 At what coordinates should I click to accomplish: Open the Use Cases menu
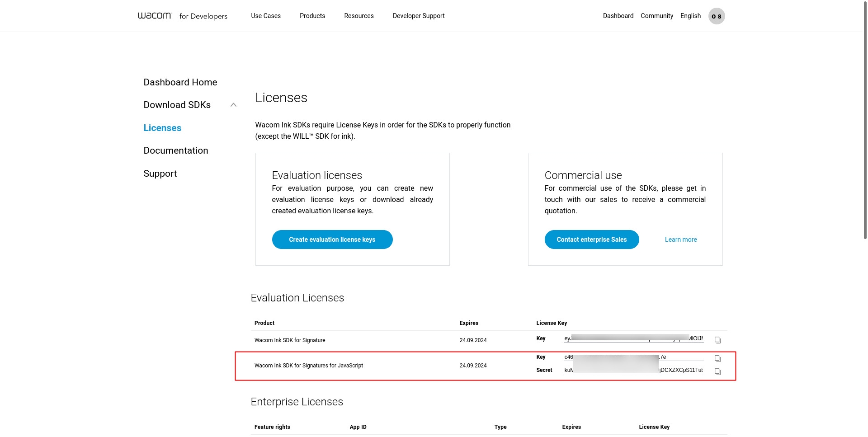pos(265,16)
